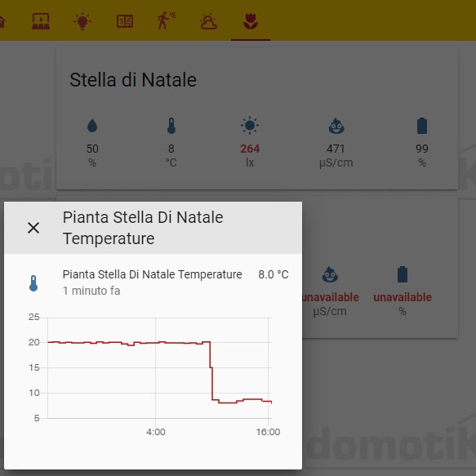Open the brightness sun icon sensor

coord(250,125)
